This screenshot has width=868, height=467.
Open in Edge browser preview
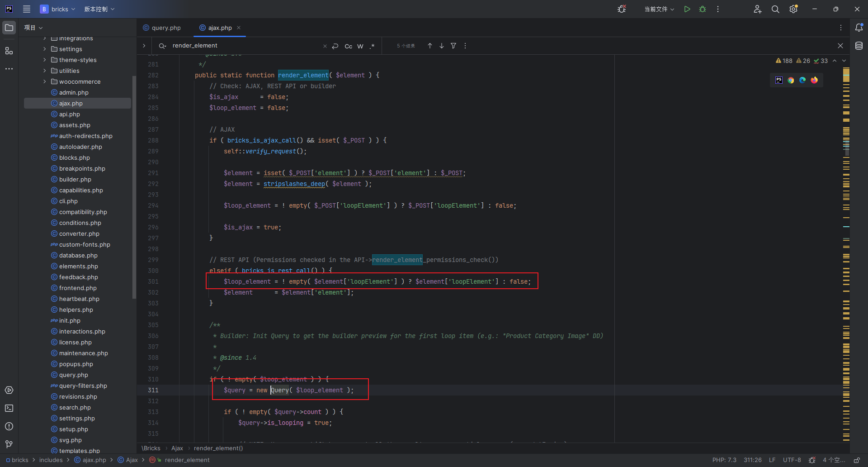click(x=802, y=80)
